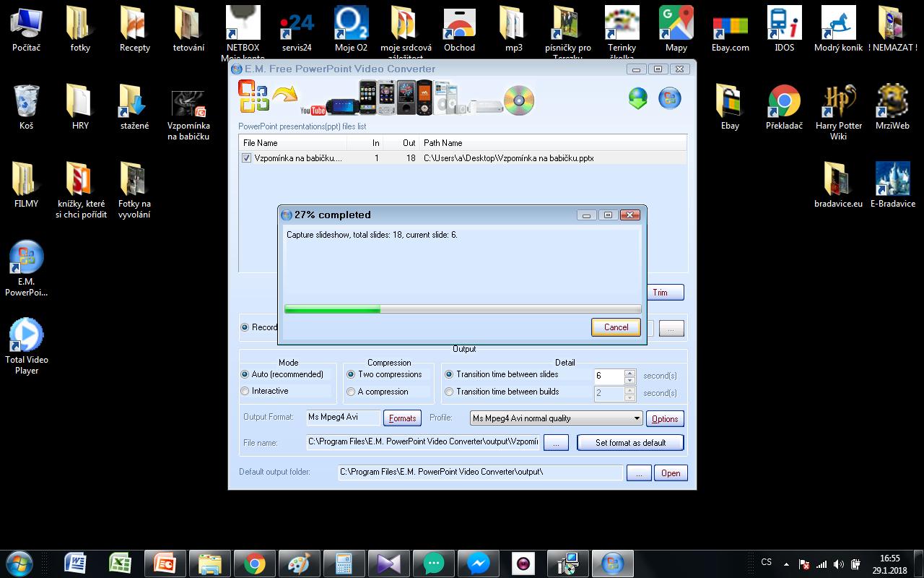This screenshot has width=924, height=578.
Task: Open the Harry Potter Wiki desktop shortcut
Action: coord(838,102)
